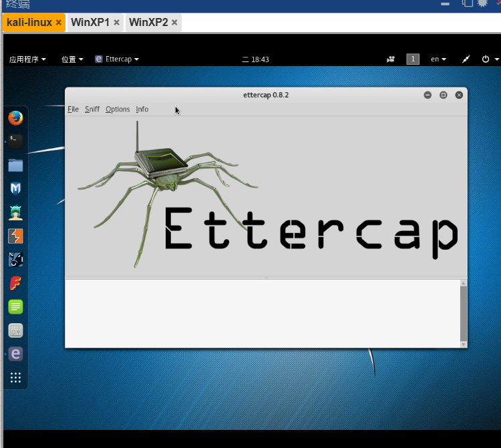
Task: Launch Metasploit from the dock
Action: pos(15,189)
